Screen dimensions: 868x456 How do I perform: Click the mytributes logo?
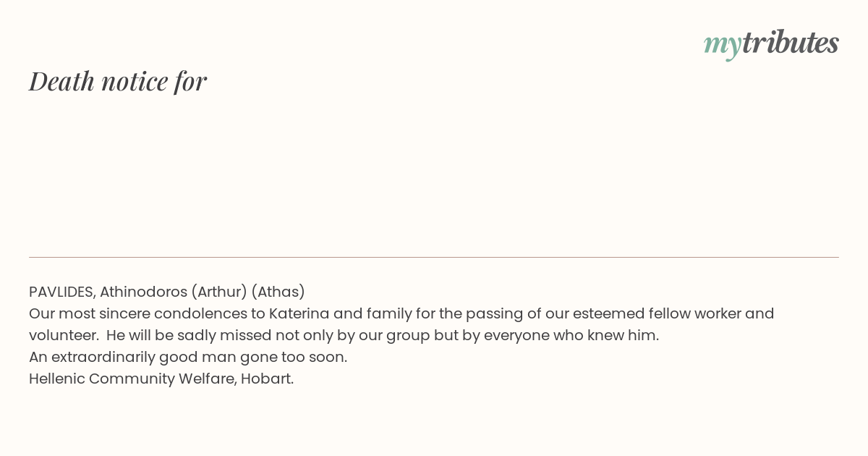[771, 43]
